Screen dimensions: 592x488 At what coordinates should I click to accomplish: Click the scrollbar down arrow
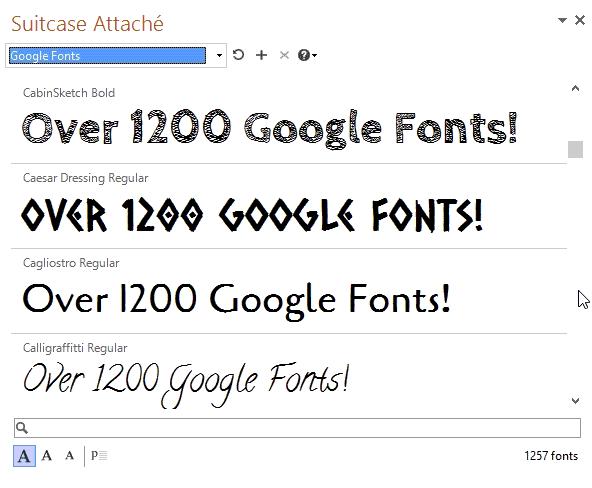tap(575, 400)
